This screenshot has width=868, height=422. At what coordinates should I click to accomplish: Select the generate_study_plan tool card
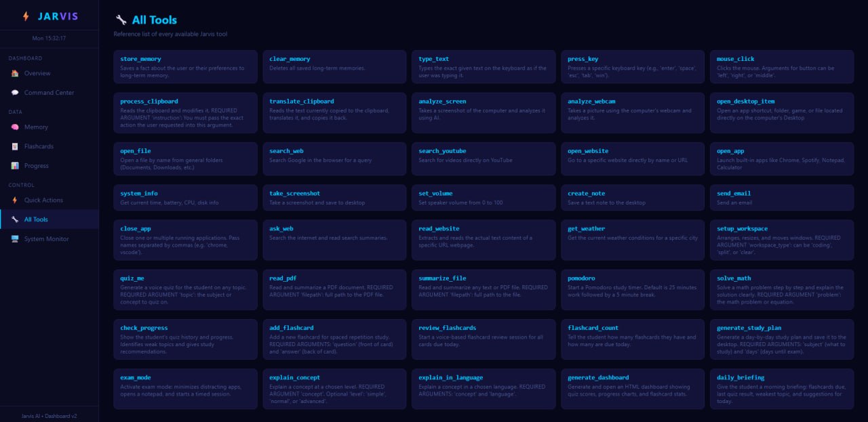click(782, 339)
